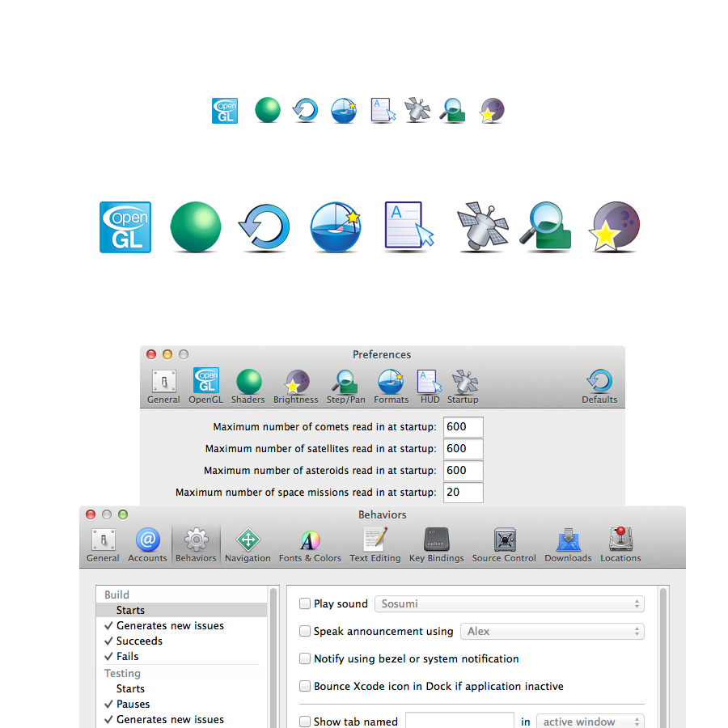The image size is (728, 728).
Task: Enable Bounce Xcode icon in Dock checkbox
Action: [305, 686]
